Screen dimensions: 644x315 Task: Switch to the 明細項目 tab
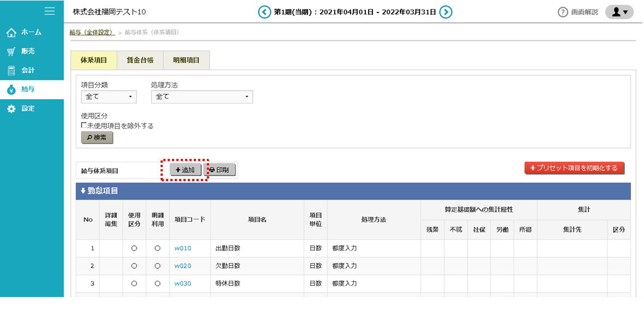click(186, 60)
